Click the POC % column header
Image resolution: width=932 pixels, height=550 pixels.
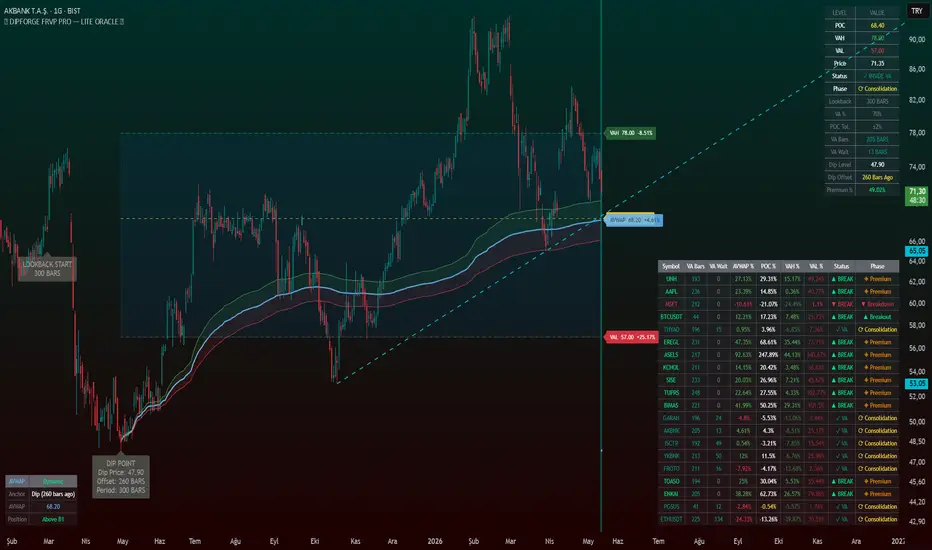(x=768, y=266)
